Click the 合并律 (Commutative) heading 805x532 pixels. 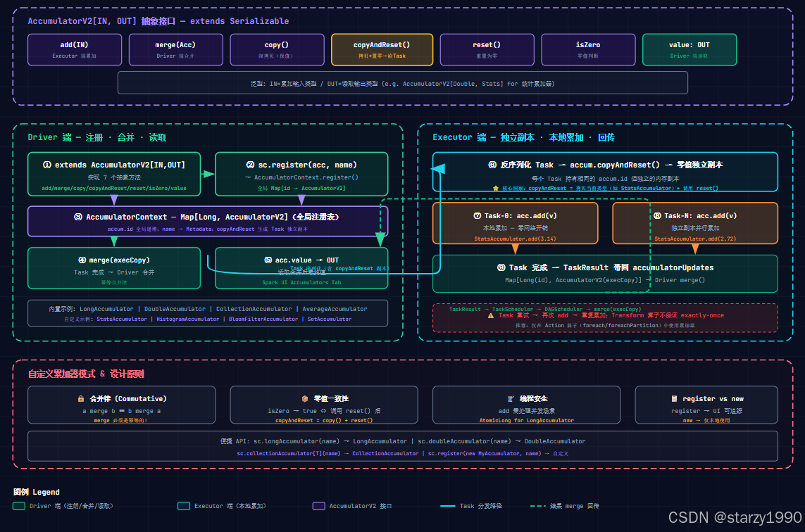[x=128, y=398]
